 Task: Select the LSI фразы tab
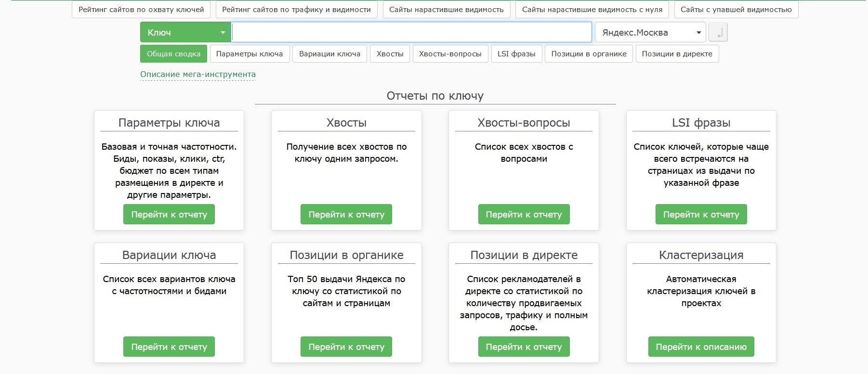click(516, 54)
